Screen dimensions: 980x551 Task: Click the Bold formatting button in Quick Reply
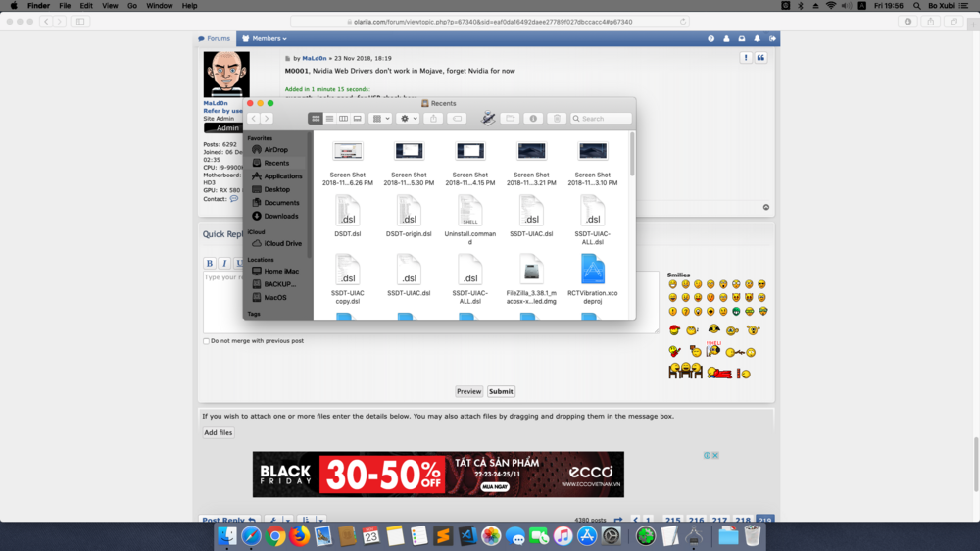tap(210, 263)
